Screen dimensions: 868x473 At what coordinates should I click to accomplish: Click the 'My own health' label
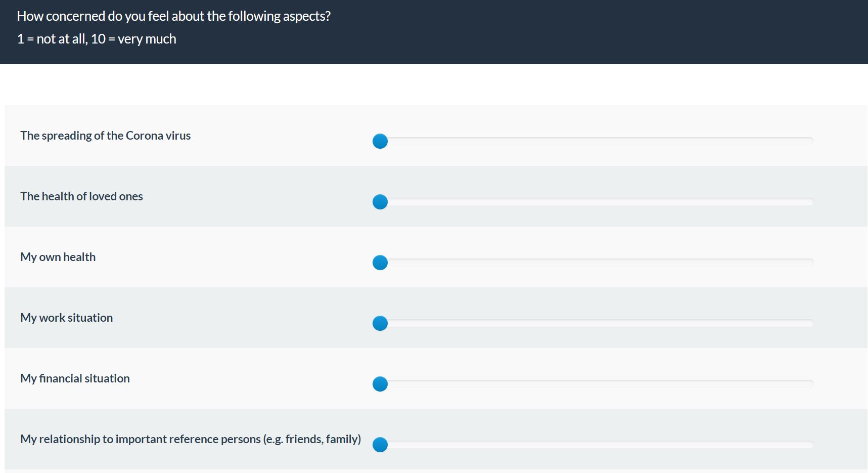(58, 257)
